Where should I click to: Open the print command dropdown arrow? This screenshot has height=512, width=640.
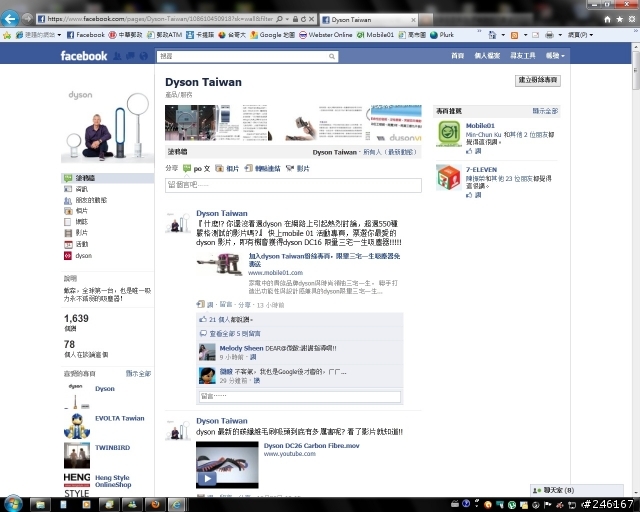click(x=560, y=35)
